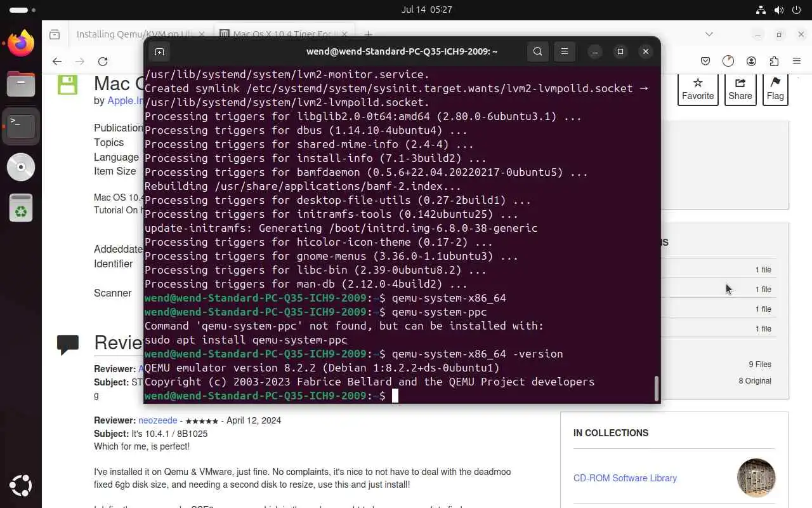Open the circular timer icon in Firefox toolbar
812x508 pixels.
tap(728, 61)
